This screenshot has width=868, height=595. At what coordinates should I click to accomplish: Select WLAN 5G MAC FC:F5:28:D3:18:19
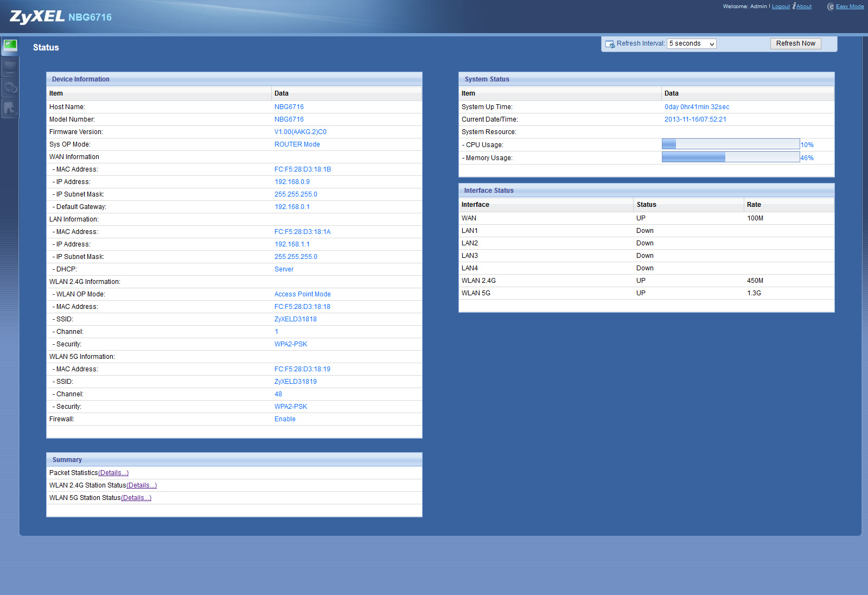[303, 369]
